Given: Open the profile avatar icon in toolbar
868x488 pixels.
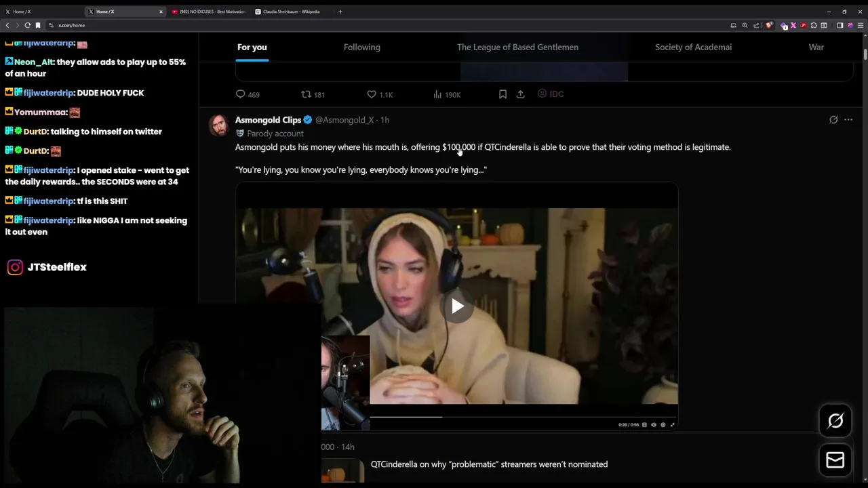Looking at the screenshot, I should (850, 25).
